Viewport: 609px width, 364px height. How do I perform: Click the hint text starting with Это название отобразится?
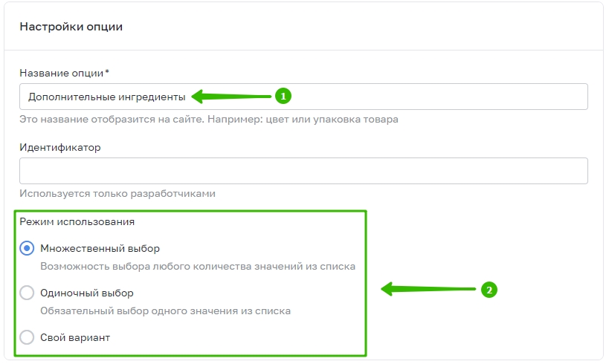(x=208, y=119)
